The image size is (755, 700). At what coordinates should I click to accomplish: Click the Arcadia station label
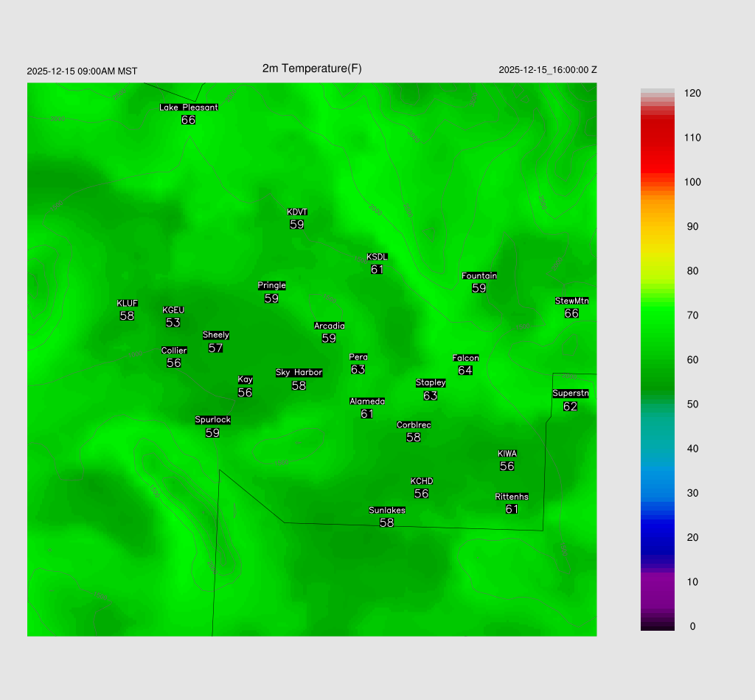click(329, 326)
